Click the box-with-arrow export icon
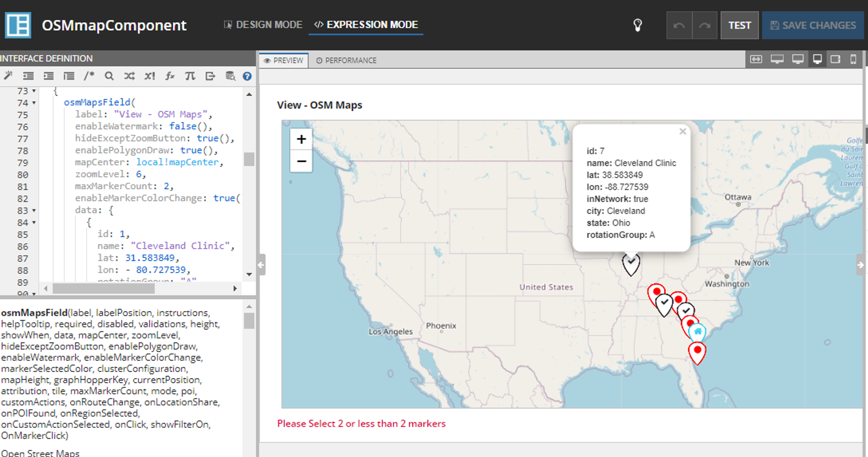 pyautogui.click(x=210, y=76)
